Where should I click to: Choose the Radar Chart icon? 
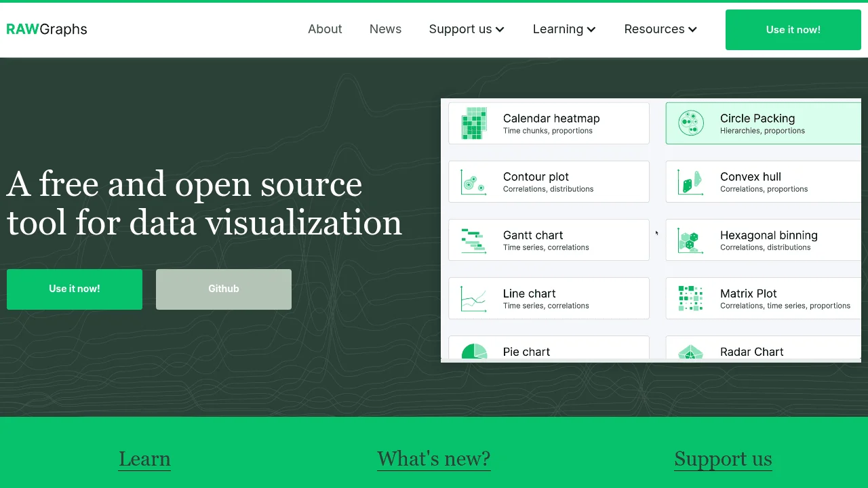point(691,352)
